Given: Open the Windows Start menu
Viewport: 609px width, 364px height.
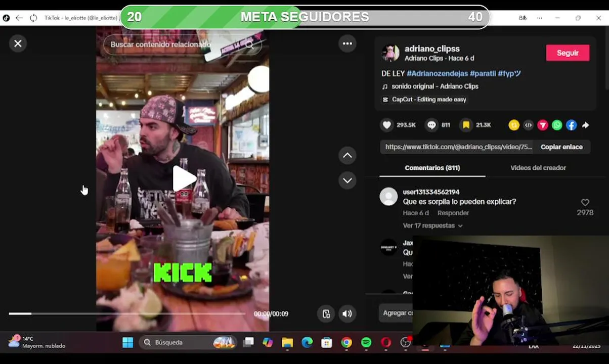Looking at the screenshot, I should [x=128, y=343].
